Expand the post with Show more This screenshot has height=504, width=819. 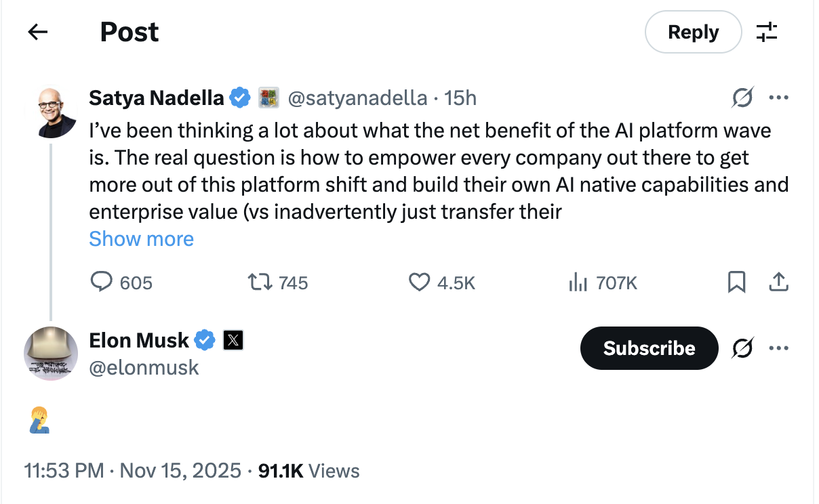tap(141, 238)
